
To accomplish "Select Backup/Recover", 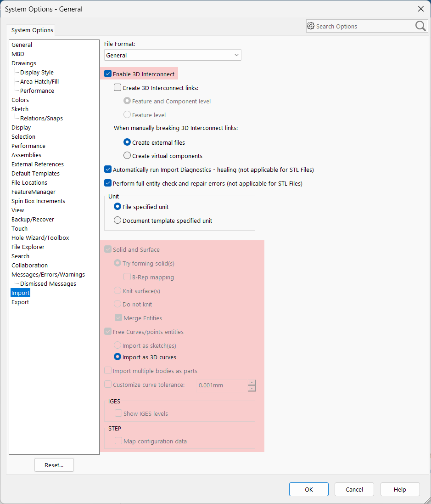I will pos(33,219).
